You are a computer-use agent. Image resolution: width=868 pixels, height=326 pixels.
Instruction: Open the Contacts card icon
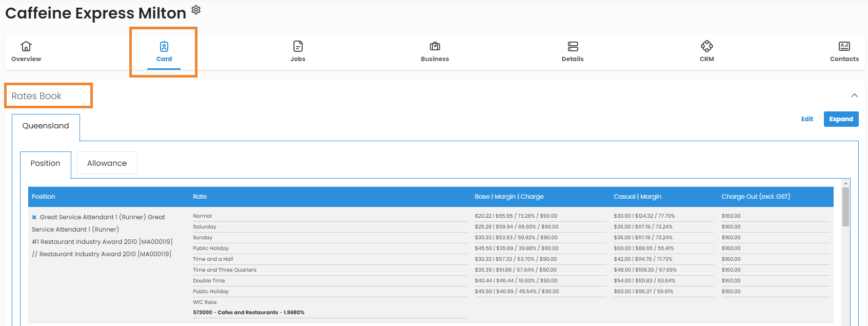click(844, 46)
